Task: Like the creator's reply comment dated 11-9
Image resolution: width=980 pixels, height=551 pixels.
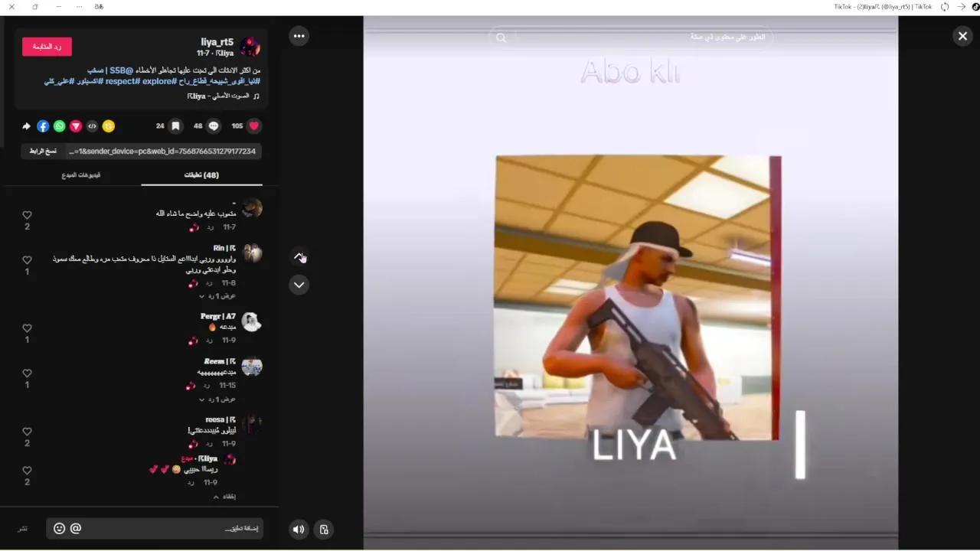Action: 27,471
